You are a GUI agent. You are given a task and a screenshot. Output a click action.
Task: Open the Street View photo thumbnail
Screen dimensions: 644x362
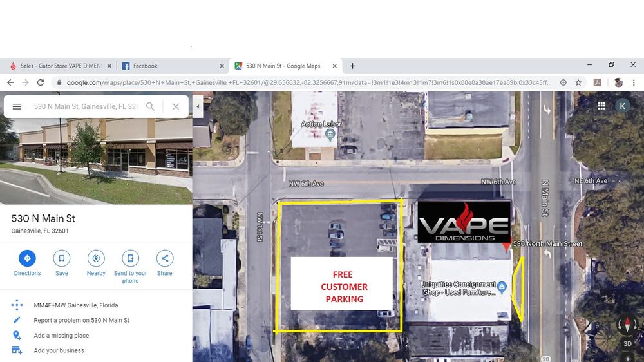pos(96,161)
